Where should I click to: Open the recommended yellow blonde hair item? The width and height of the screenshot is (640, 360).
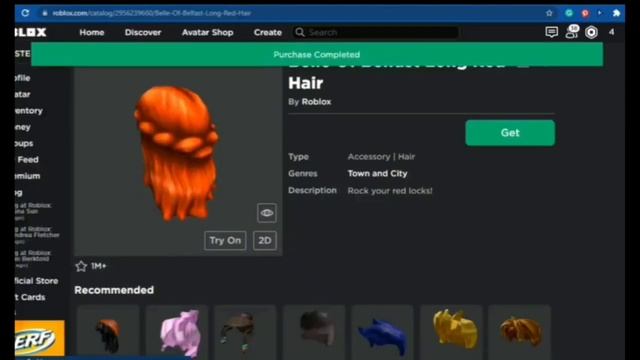pos(451,333)
